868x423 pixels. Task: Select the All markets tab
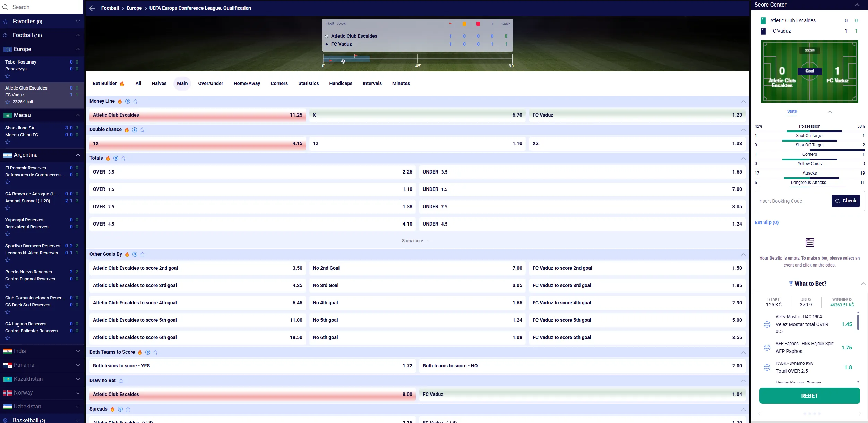[138, 83]
